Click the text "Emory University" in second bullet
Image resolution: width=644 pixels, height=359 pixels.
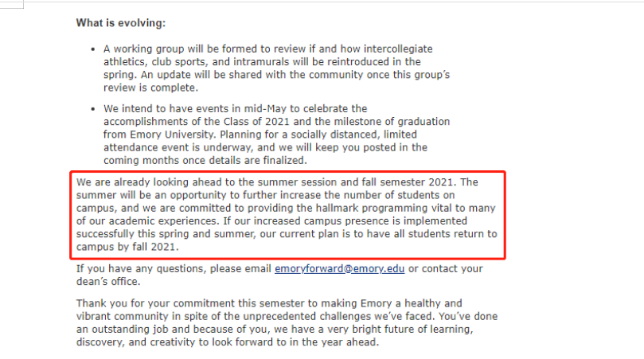point(173,135)
